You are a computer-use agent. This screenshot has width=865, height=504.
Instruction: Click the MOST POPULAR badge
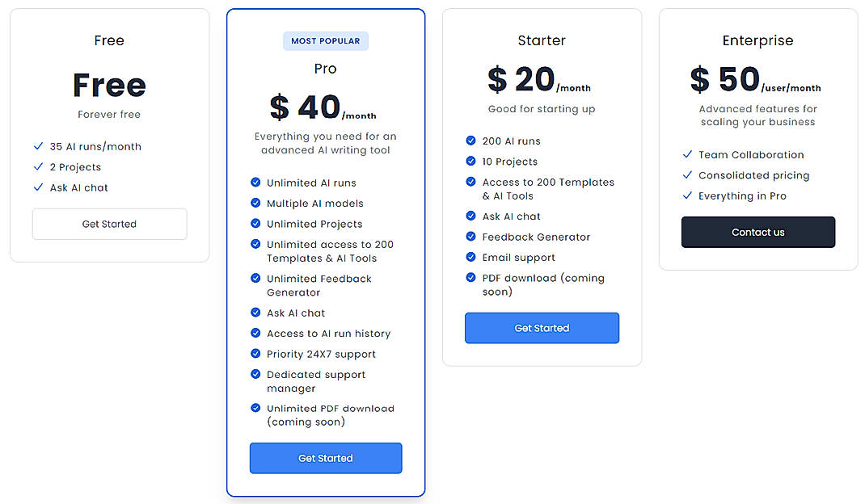point(325,40)
